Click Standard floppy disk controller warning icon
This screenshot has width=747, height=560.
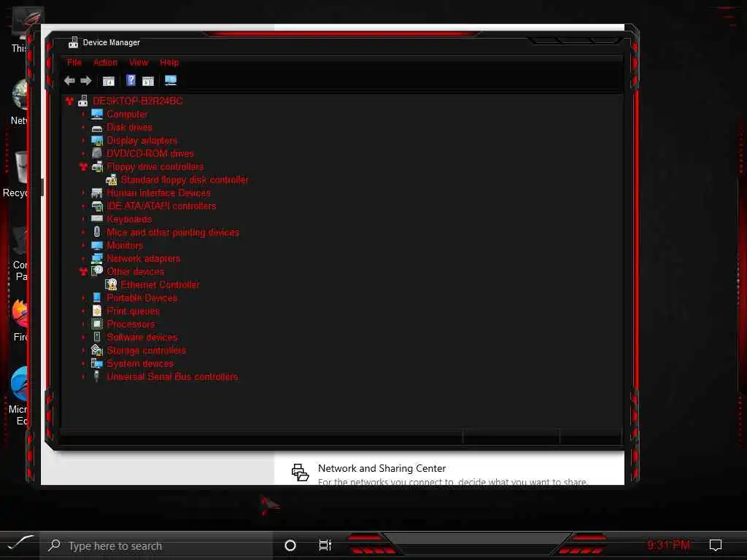pyautogui.click(x=112, y=179)
